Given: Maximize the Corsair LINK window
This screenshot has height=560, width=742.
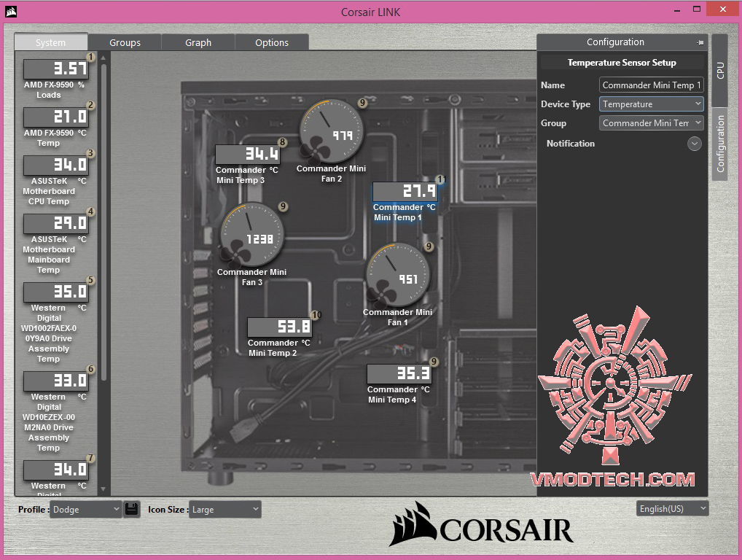Looking at the screenshot, I should (697, 9).
